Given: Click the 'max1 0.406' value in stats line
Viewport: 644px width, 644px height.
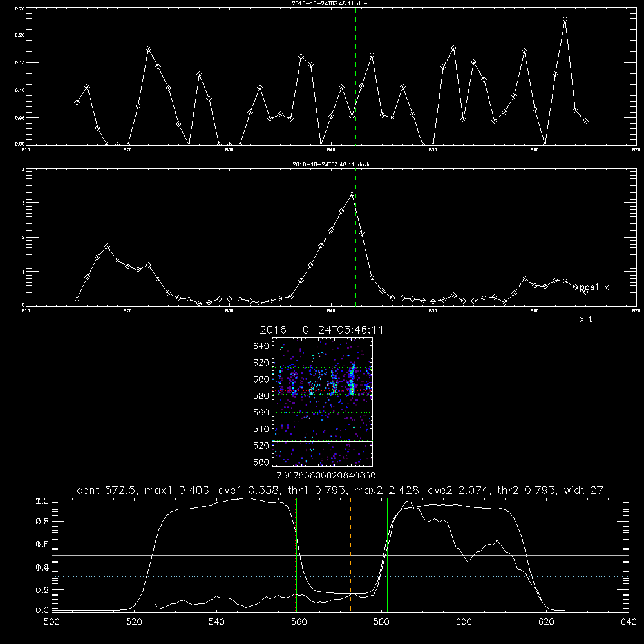Looking at the screenshot, I should [176, 490].
